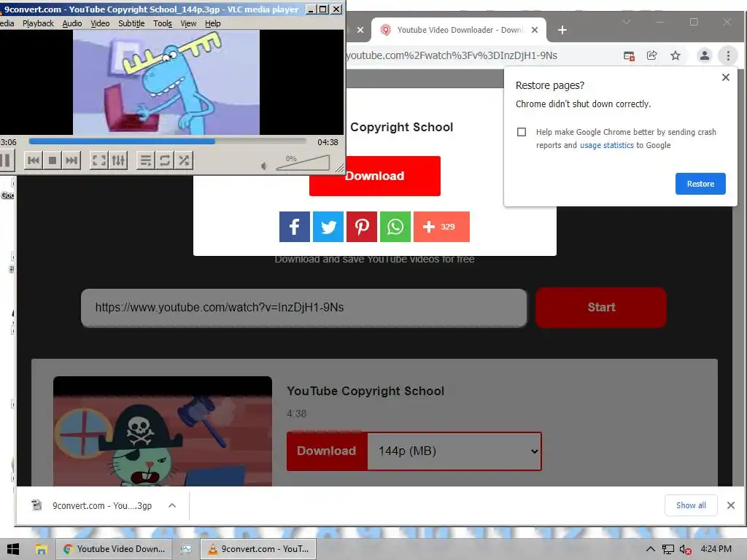The width and height of the screenshot is (747, 560).
Task: Expand options for downloaded 3gp file
Action: (172, 506)
